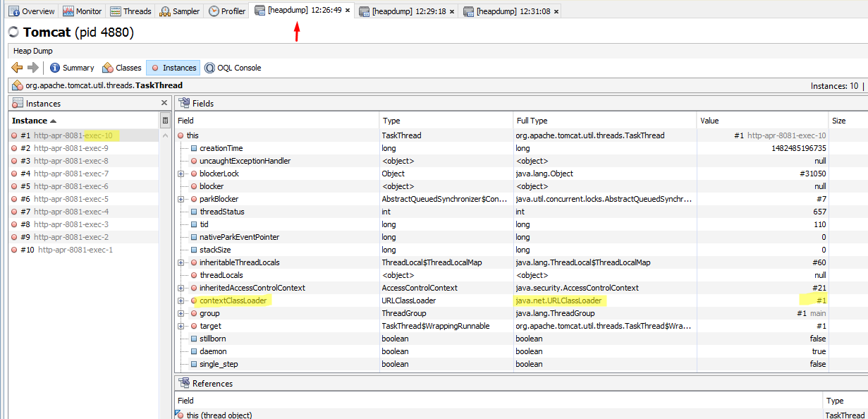The image size is (868, 419).
Task: Select the tid field row
Action: [521, 224]
